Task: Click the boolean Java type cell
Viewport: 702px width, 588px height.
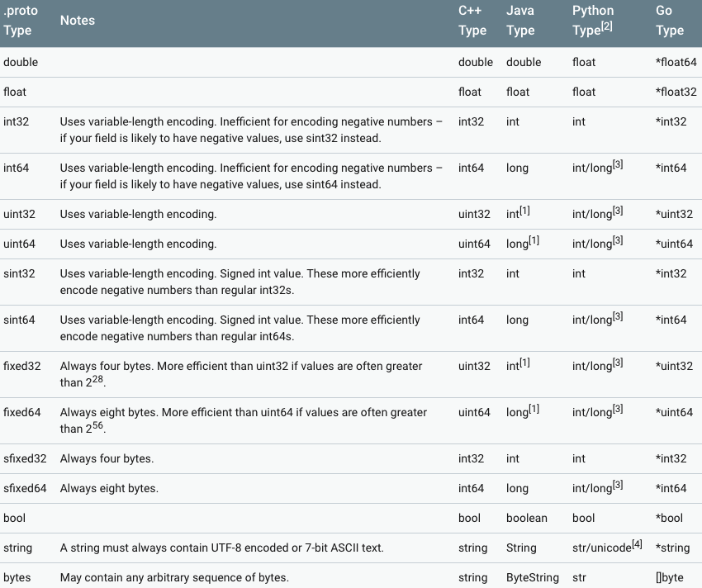Action: [x=526, y=518]
